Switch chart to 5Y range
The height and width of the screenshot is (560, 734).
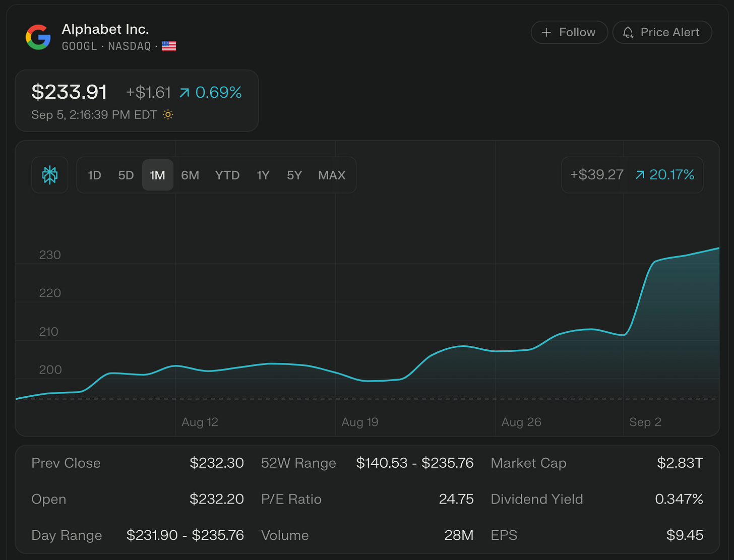(x=294, y=175)
